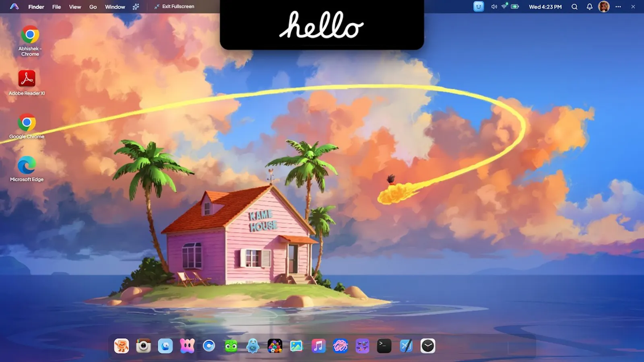Open the purple emoji grid dock app
Screen dimensions: 644x362
pyautogui.click(x=362, y=346)
